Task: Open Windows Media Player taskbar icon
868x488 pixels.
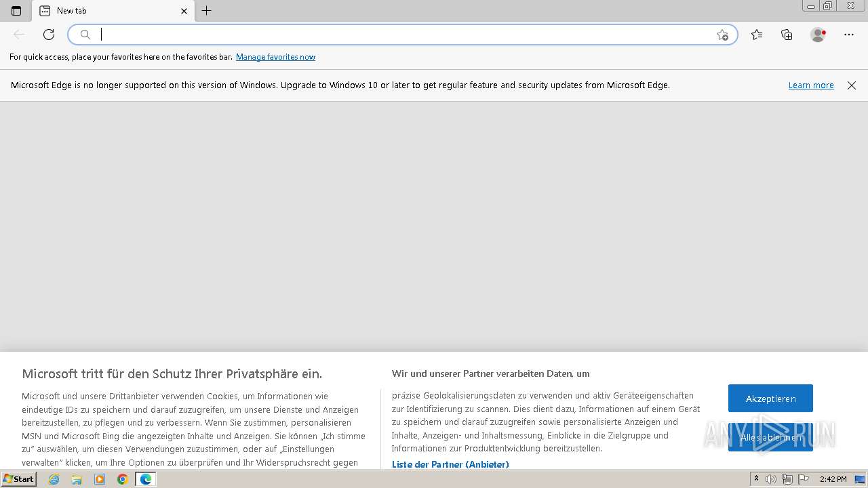Action: click(100, 479)
